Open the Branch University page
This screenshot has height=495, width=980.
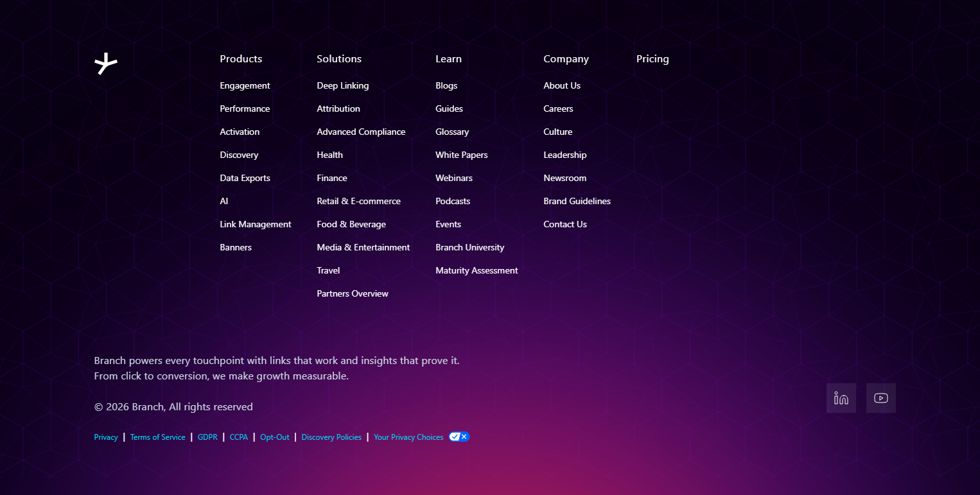(470, 247)
